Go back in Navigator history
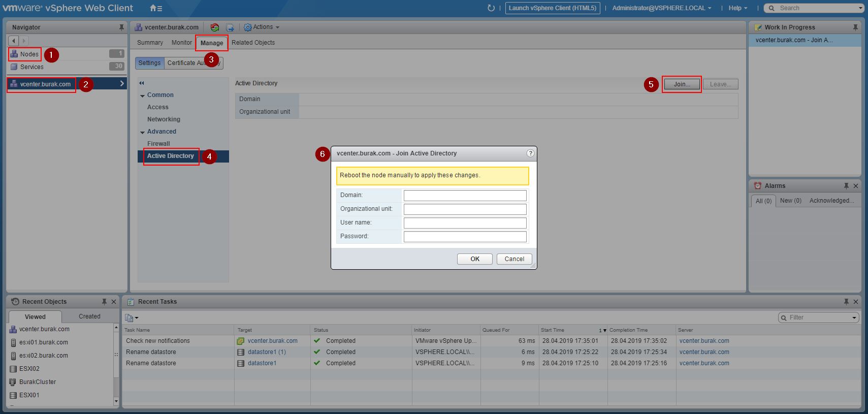Viewport: 868px width, 414px height. [x=14, y=41]
